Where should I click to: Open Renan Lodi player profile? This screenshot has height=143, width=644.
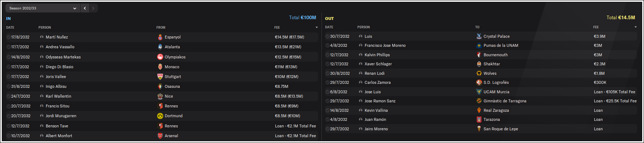point(374,73)
